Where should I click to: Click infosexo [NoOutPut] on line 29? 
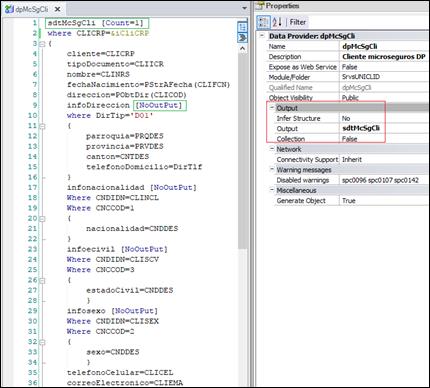[113, 311]
